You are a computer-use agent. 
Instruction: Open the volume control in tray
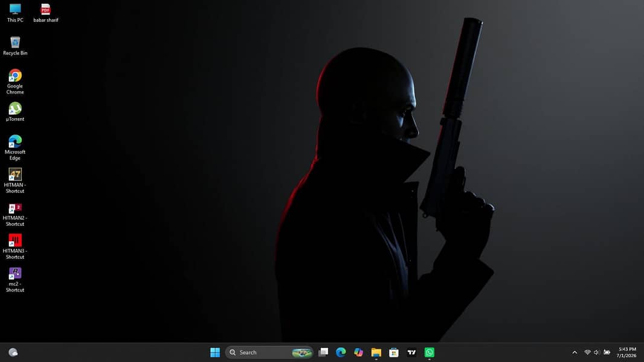597,352
